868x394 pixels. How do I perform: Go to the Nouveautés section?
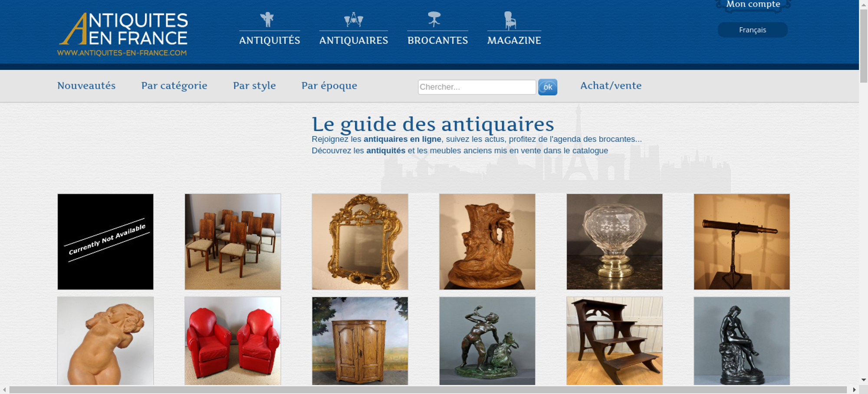86,85
